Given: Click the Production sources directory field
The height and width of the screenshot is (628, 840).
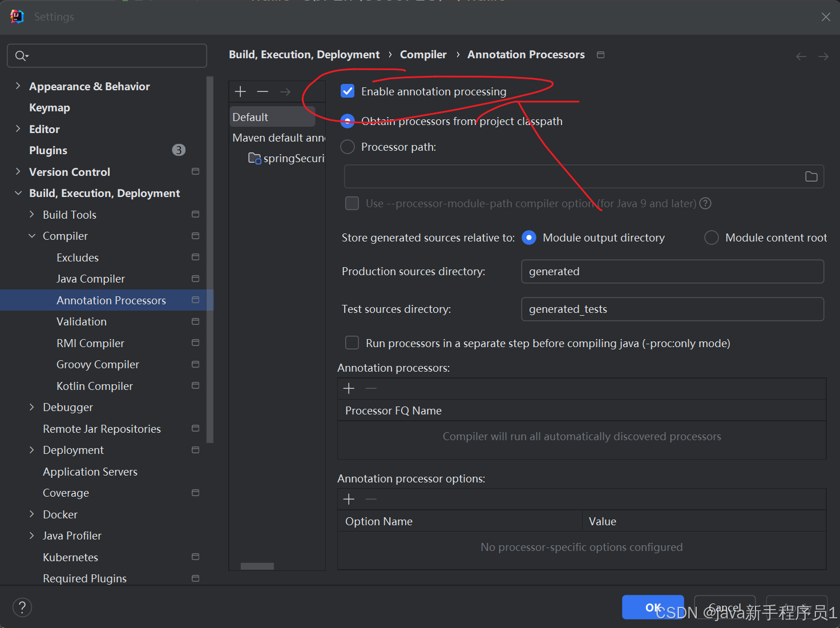Looking at the screenshot, I should pyautogui.click(x=672, y=271).
